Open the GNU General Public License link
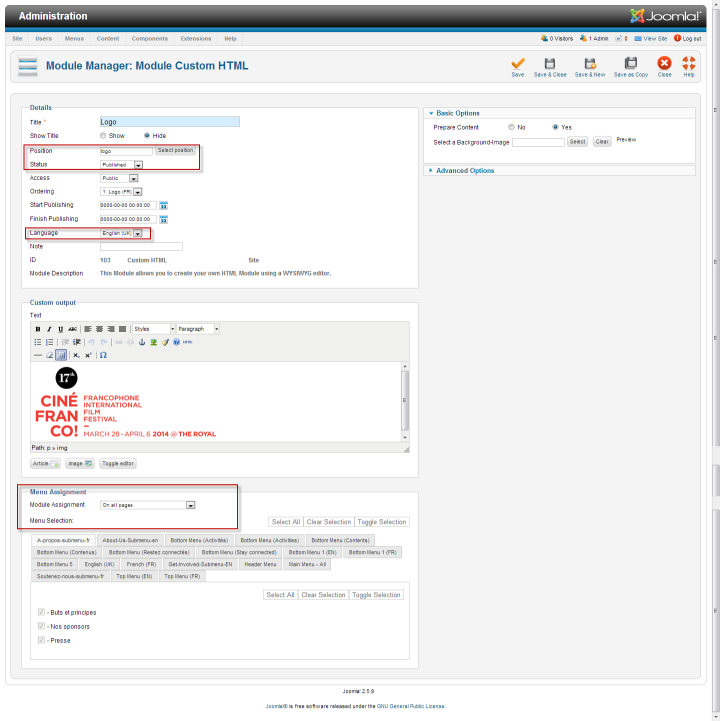Viewport: 720px width, 721px height. 411,706
